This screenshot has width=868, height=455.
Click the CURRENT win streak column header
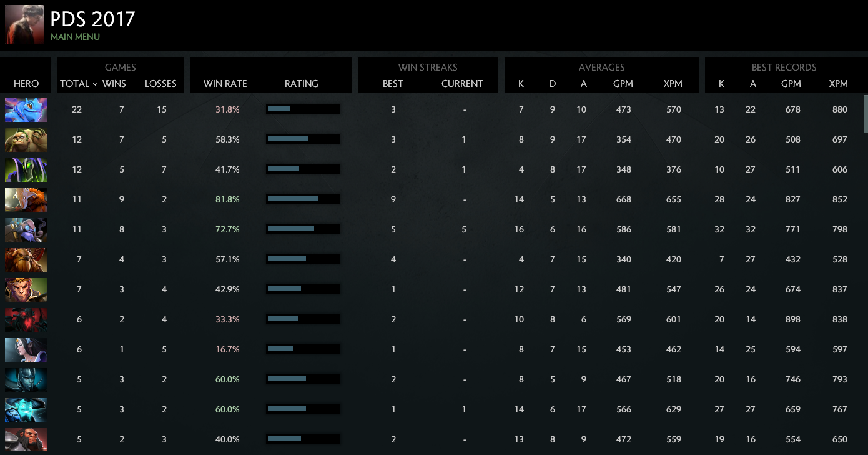pyautogui.click(x=462, y=84)
